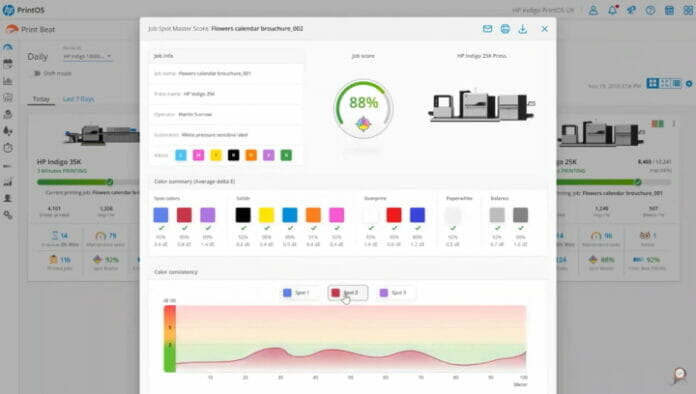696x394 pixels.
Task: Open the stopwatch sidebar icon
Action: click(x=8, y=148)
